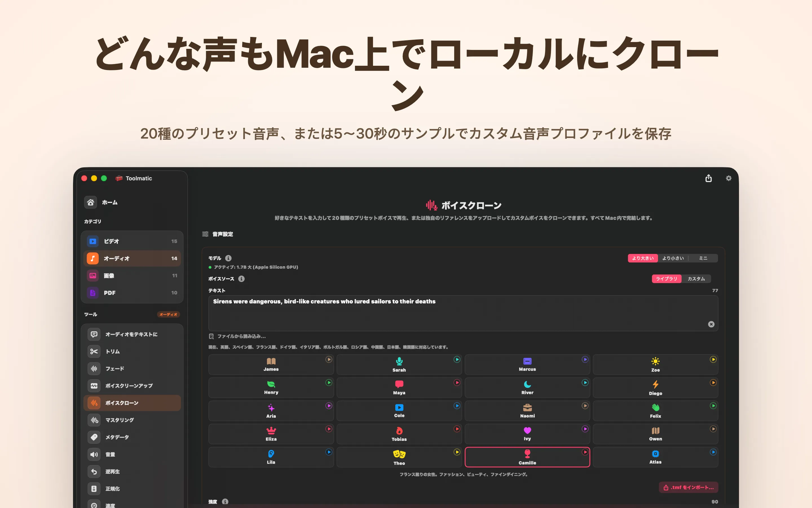
Task: Click the Toolmatic app title
Action: point(139,178)
